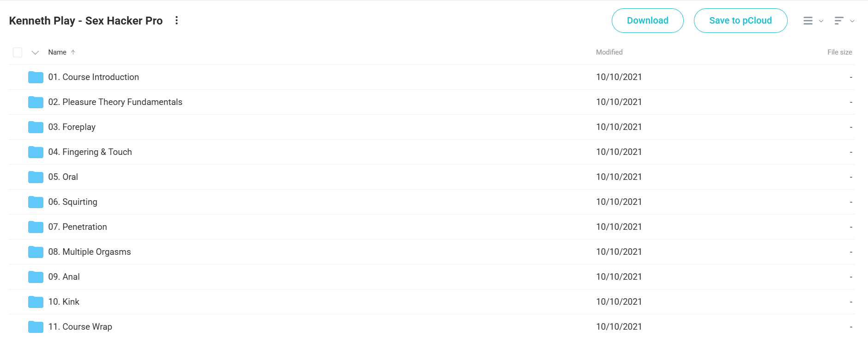Viewport: 868px width, 338px height.
Task: Tick the select-all checkbox
Action: click(x=18, y=52)
